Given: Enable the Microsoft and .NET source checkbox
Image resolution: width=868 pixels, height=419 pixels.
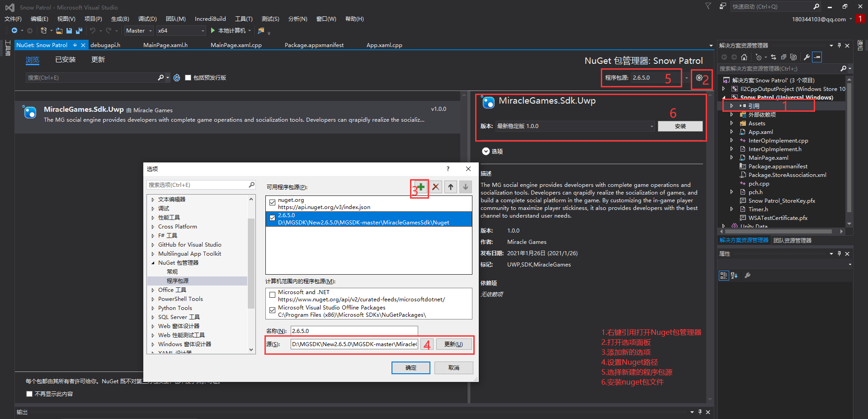Looking at the screenshot, I should pos(272,295).
